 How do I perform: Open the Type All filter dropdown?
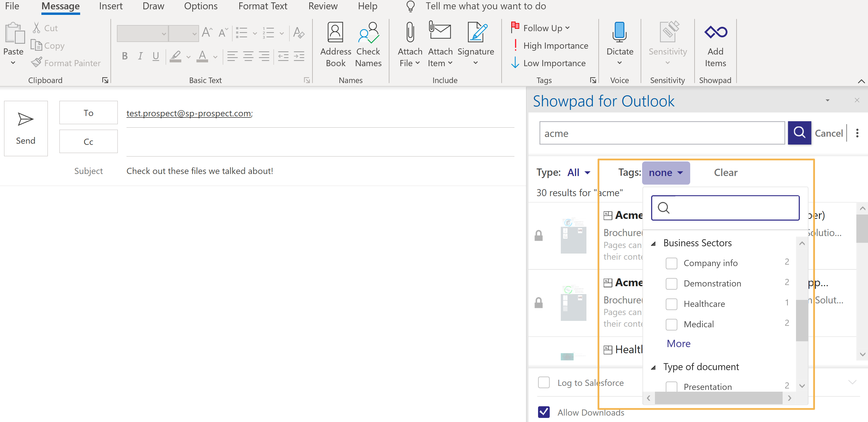point(579,173)
